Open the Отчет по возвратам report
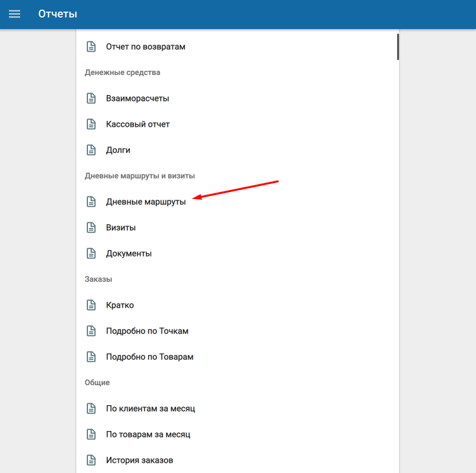 click(146, 47)
